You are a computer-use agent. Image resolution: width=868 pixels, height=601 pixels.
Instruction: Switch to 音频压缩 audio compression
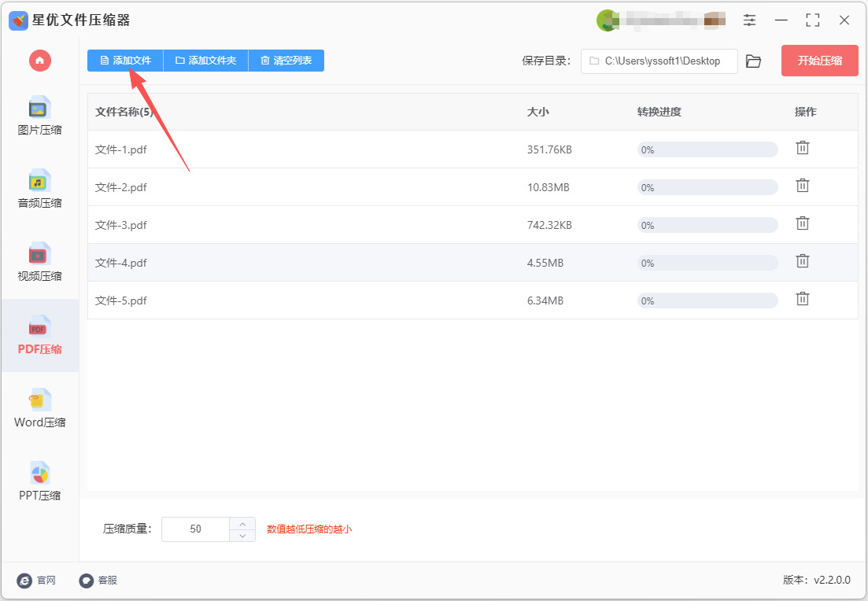click(40, 190)
